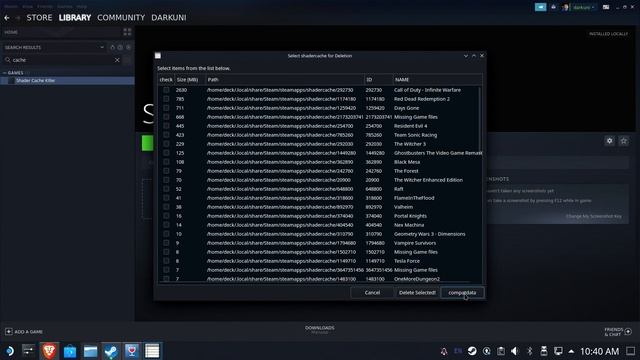Open the game settings gear icon

(609, 141)
